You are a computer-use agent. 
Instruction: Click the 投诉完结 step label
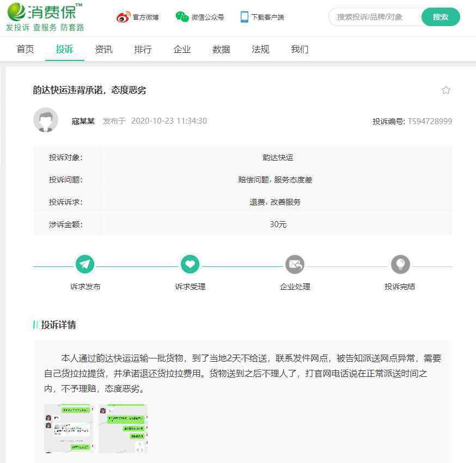click(400, 287)
